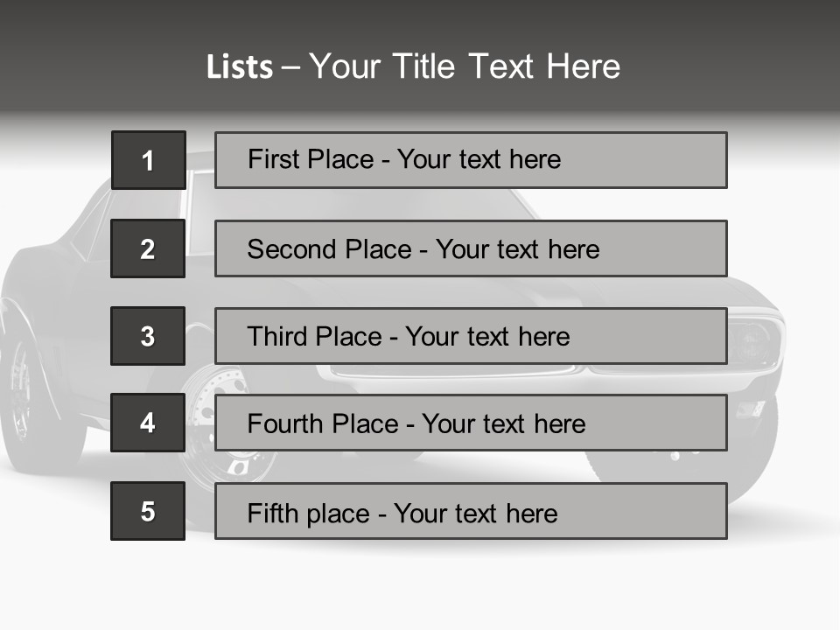Select the number 4 box
The image size is (840, 630).
pyautogui.click(x=148, y=423)
